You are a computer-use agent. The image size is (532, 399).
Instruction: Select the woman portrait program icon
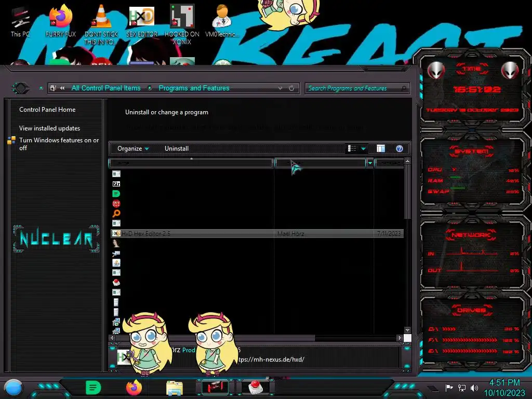[116, 243]
